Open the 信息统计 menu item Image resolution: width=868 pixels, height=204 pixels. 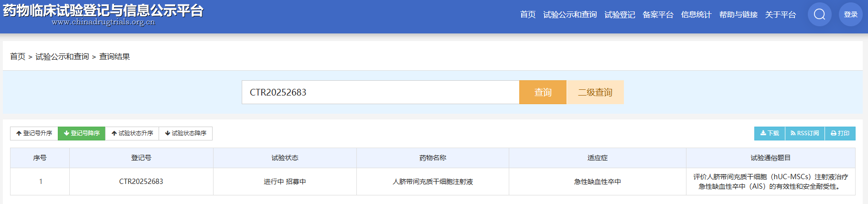tap(696, 15)
